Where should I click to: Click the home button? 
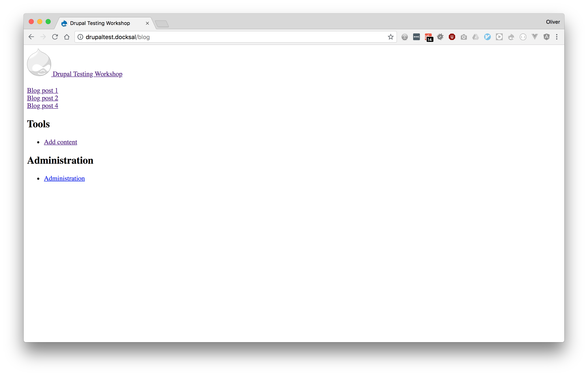(67, 37)
